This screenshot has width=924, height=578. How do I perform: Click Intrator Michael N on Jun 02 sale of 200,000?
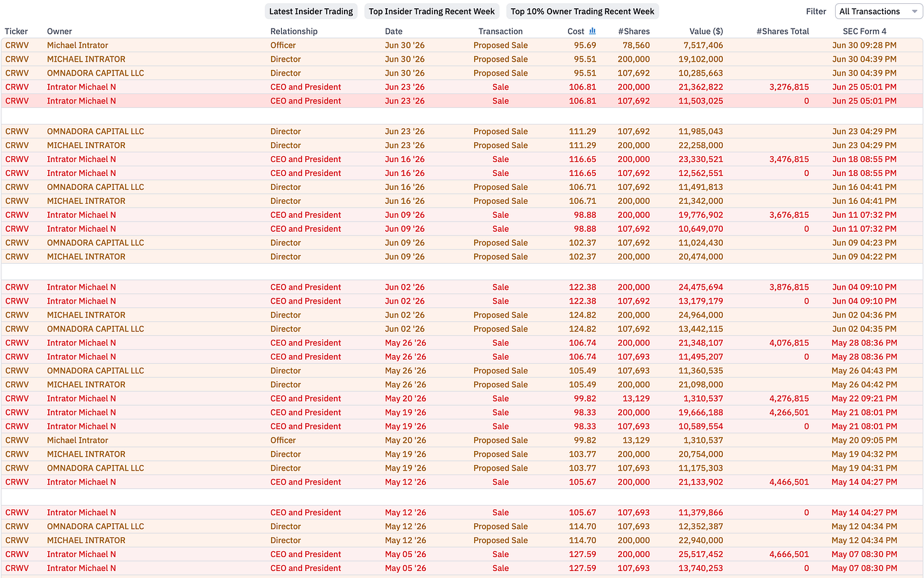(81, 287)
